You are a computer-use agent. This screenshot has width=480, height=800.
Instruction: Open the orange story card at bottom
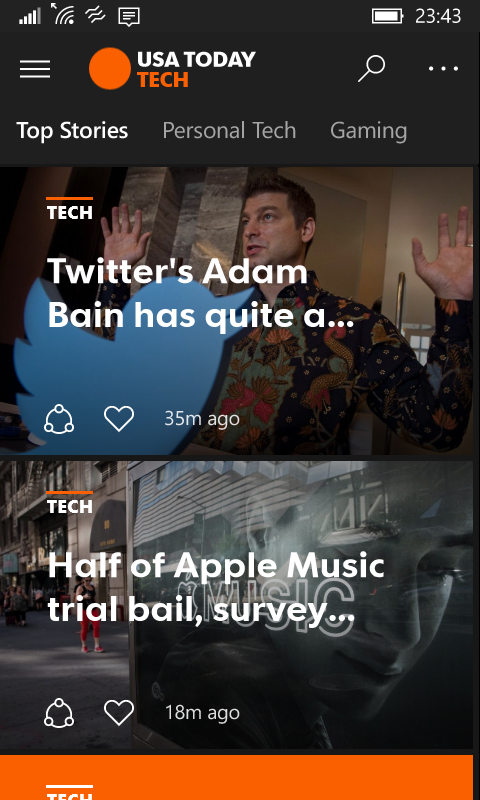[x=237, y=778]
